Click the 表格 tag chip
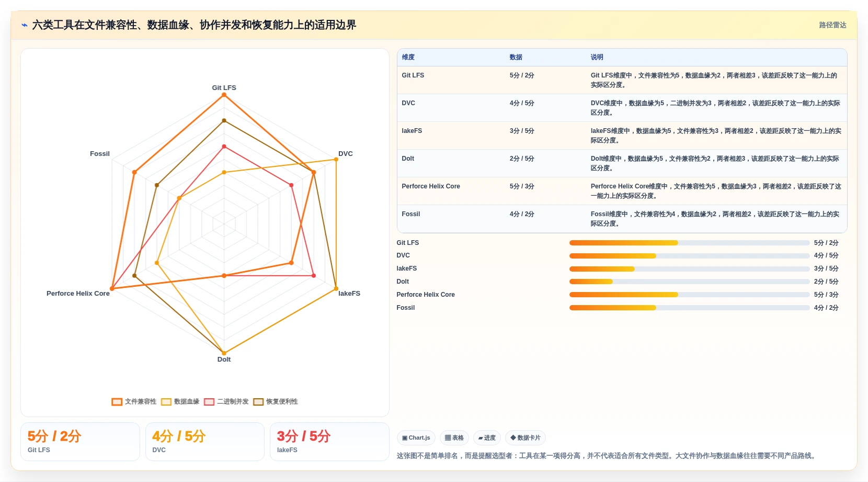The height and width of the screenshot is (482, 868). (x=454, y=438)
